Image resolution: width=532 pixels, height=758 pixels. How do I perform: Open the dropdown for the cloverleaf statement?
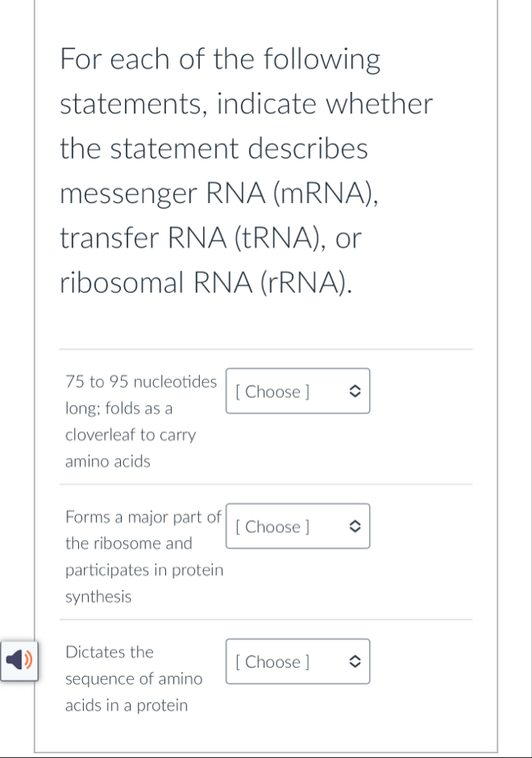(297, 391)
